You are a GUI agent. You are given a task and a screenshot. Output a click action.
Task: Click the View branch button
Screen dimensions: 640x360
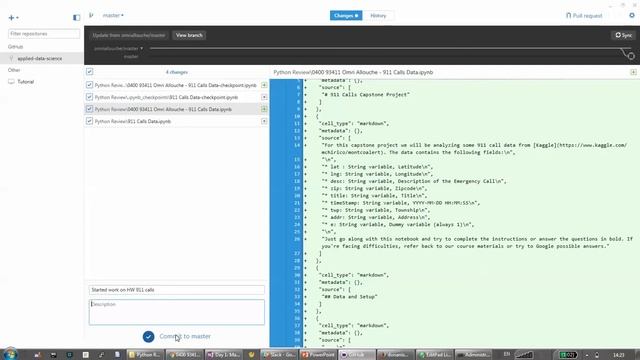click(189, 35)
